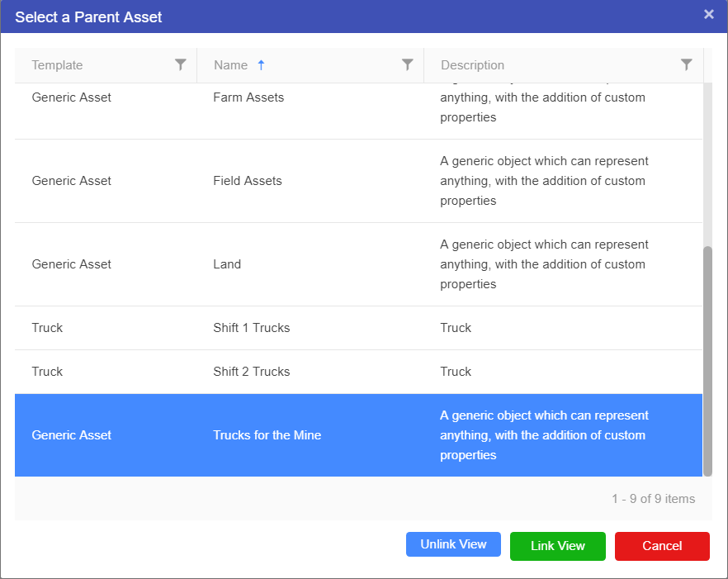Image resolution: width=728 pixels, height=579 pixels.
Task: Select the Shift 1 Trucks row
Action: 252,328
